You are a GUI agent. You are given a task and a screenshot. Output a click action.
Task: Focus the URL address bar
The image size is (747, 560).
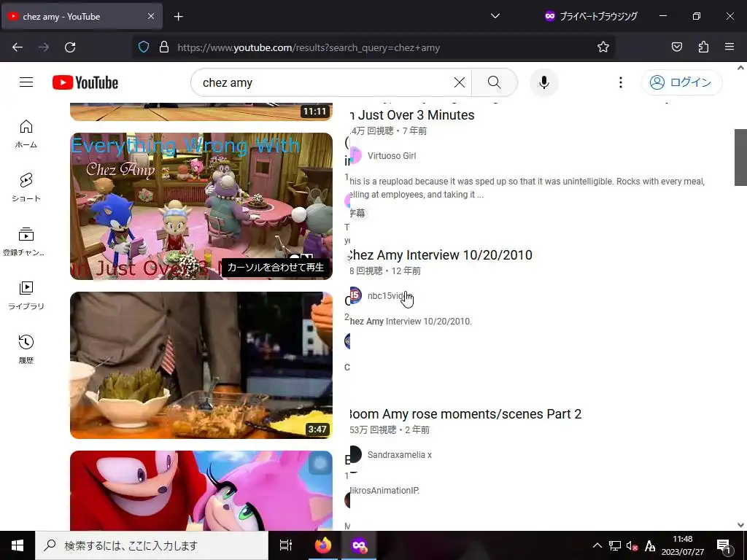(374, 47)
